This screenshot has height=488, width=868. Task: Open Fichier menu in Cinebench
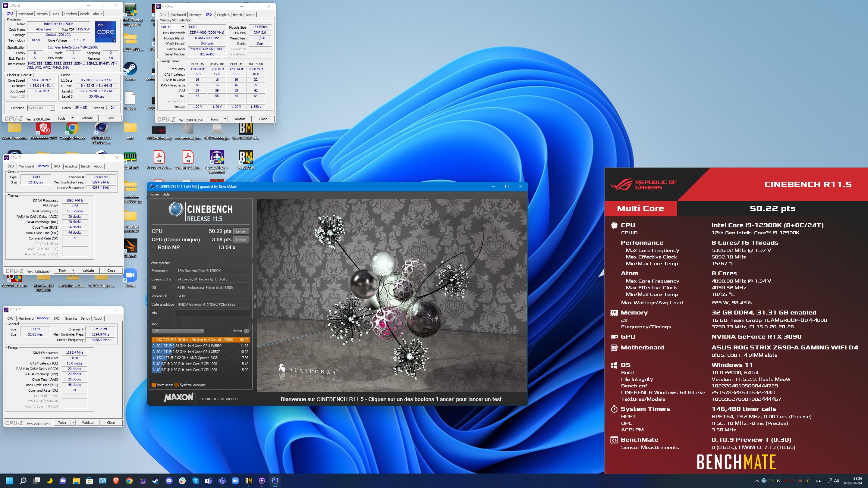point(154,194)
